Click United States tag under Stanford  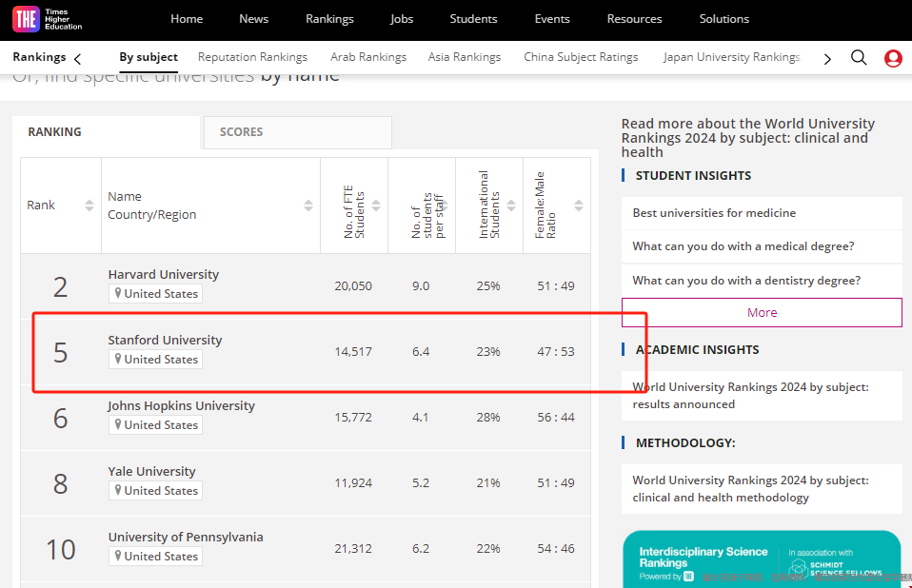click(x=155, y=360)
